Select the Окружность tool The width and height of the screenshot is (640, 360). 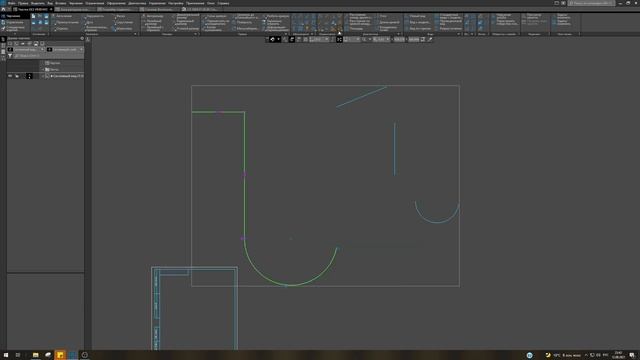click(94, 16)
